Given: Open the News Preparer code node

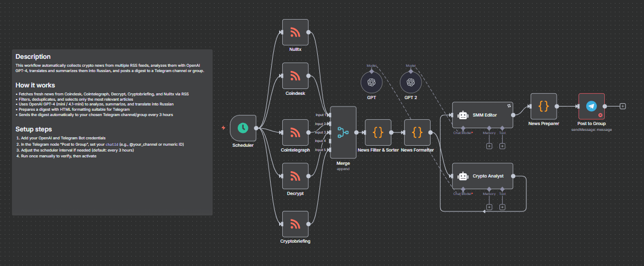Looking at the screenshot, I should coord(543,107).
